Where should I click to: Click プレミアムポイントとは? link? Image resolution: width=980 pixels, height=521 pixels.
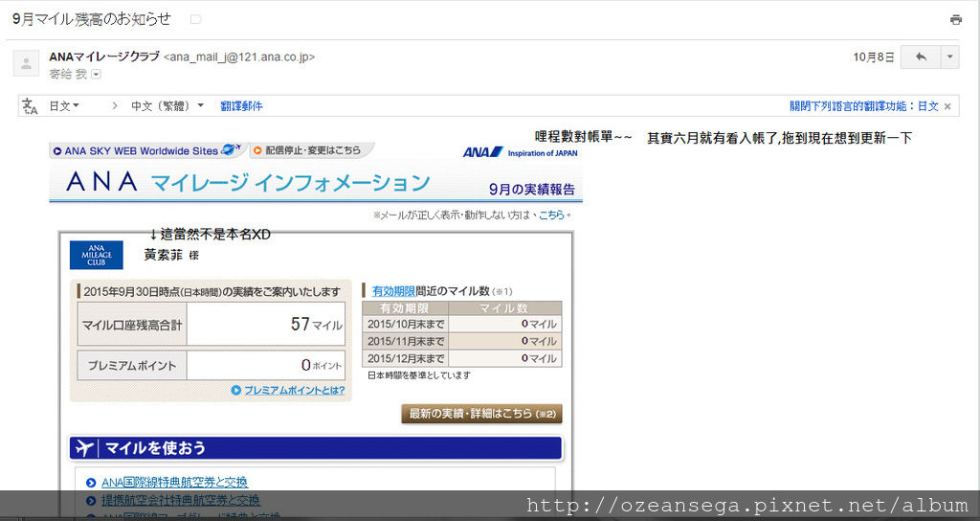click(294, 391)
